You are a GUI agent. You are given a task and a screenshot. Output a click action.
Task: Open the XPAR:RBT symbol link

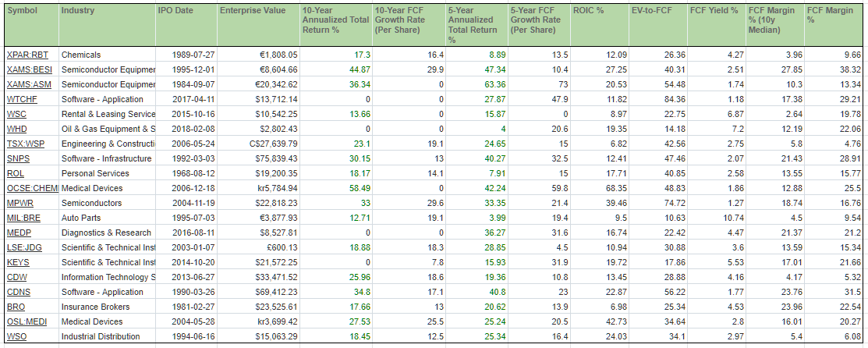coord(27,55)
